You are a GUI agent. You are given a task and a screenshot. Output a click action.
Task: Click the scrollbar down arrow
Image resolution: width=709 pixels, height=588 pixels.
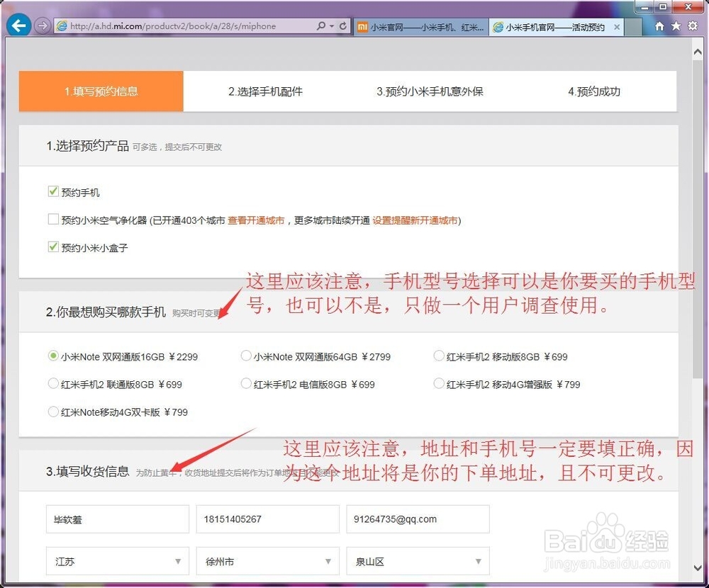698,567
